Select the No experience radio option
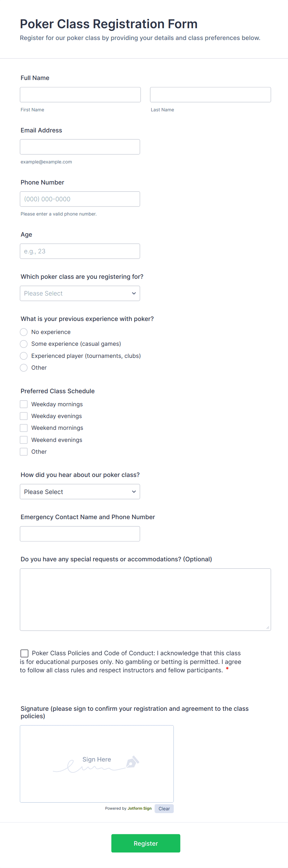 tap(24, 332)
